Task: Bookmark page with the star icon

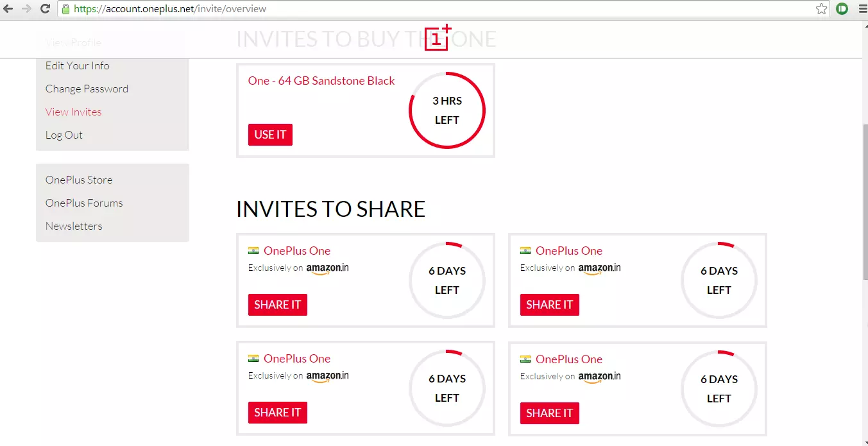Action: point(821,9)
